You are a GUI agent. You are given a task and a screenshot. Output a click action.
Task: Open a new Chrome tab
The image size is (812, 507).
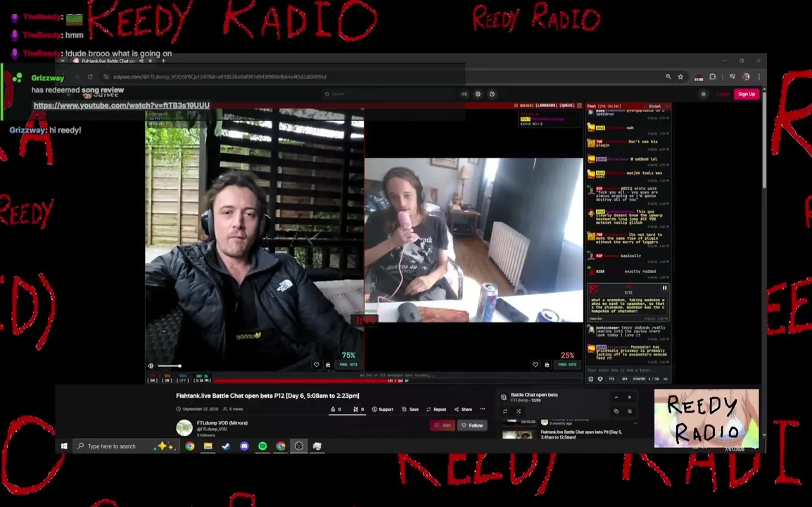164,61
